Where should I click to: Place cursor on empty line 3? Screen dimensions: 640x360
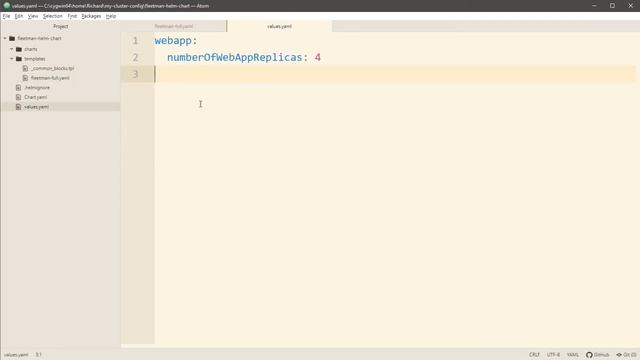coord(395,74)
